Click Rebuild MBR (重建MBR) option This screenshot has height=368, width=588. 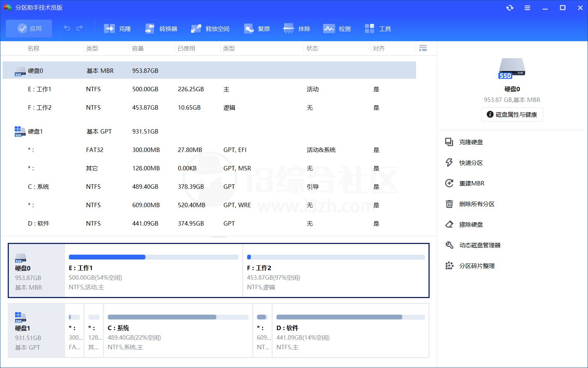(x=472, y=183)
